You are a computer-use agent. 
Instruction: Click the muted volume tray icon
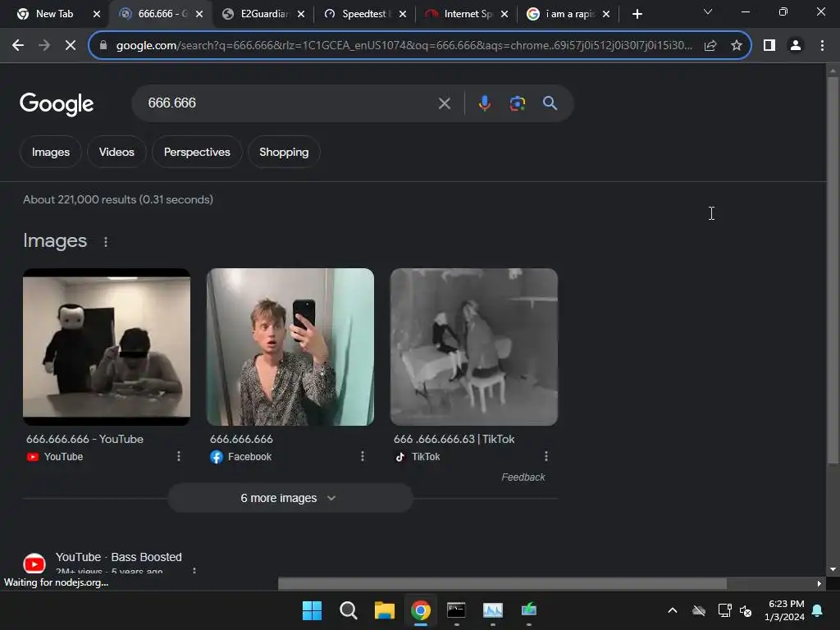(746, 610)
